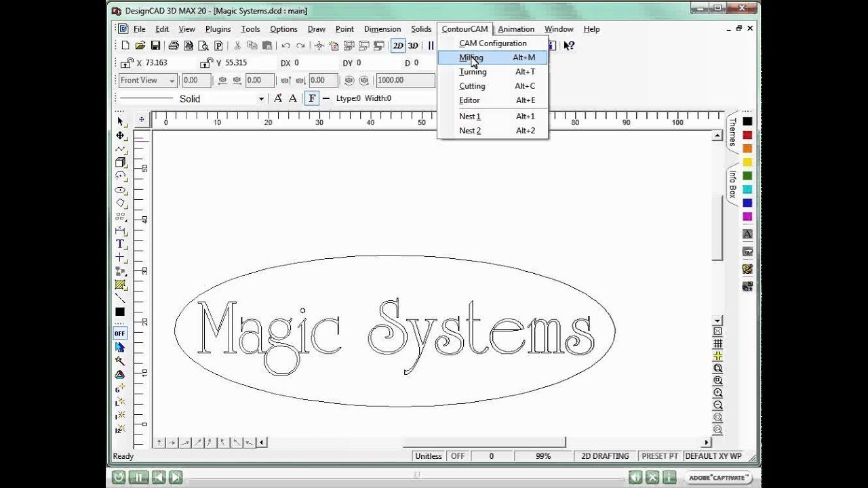Viewport: 868px width, 488px height.
Task: Select the Text T tool
Action: 120,243
